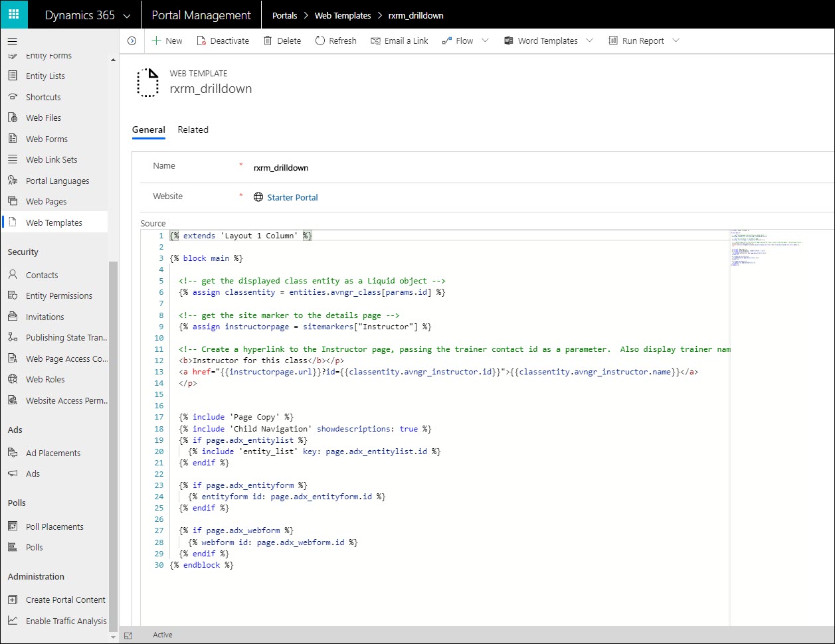This screenshot has width=835, height=644.
Task: Click Web Templates in the breadcrumb
Action: point(343,15)
